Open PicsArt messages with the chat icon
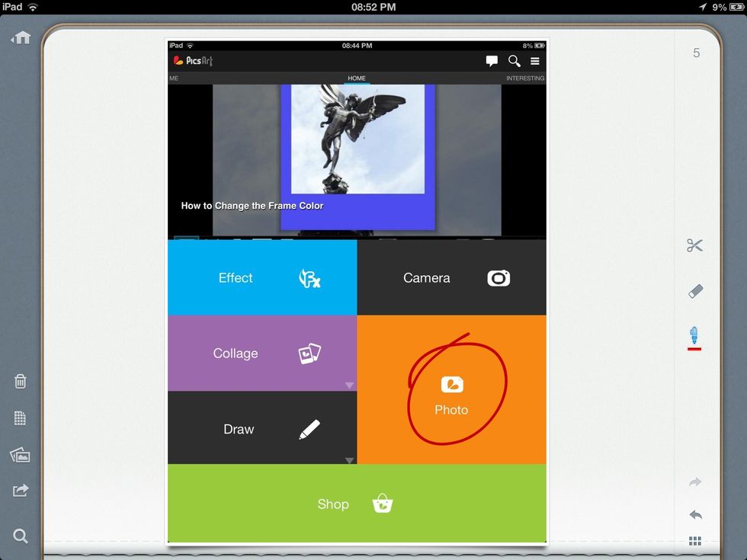The height and width of the screenshot is (560, 747). tap(492, 62)
